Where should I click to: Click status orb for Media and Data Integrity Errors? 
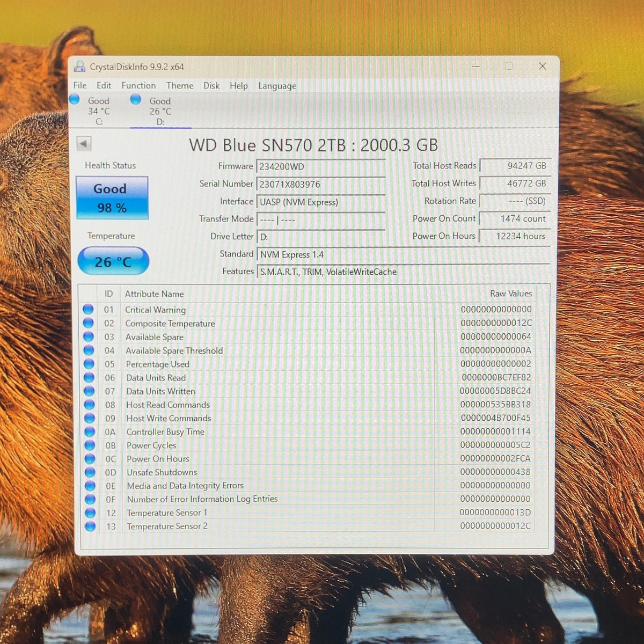pos(90,486)
